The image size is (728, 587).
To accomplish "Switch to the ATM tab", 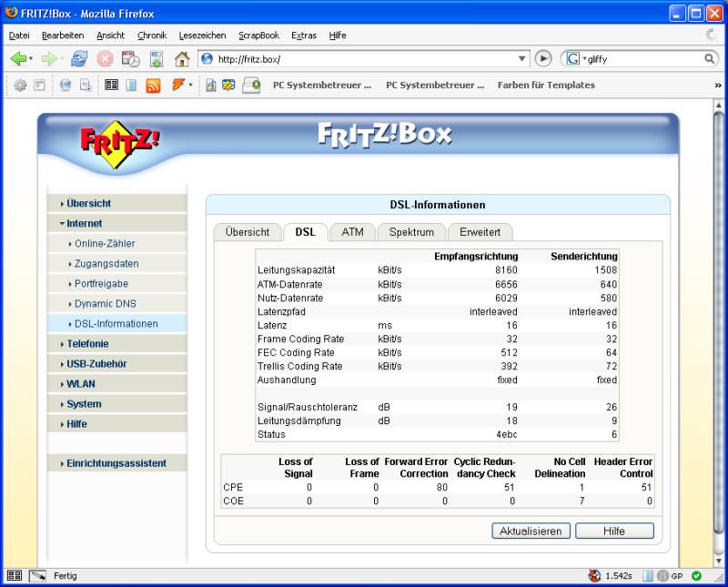I will tap(352, 232).
